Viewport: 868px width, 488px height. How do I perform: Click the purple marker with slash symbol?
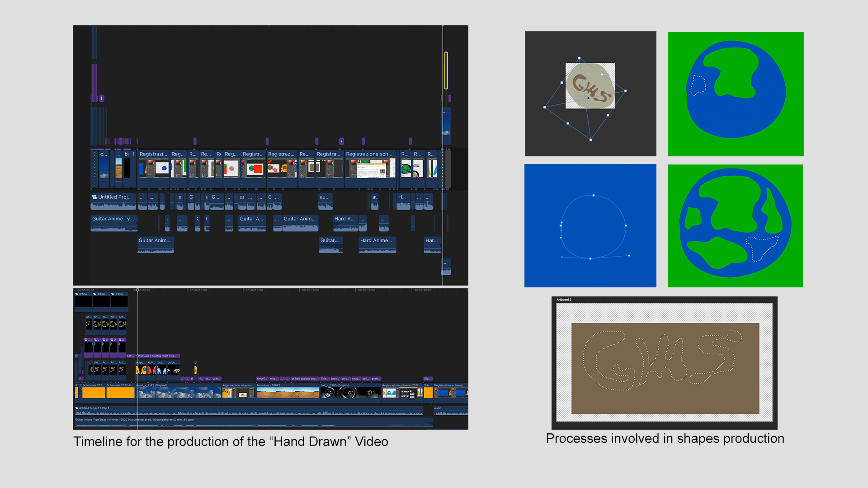(341, 141)
